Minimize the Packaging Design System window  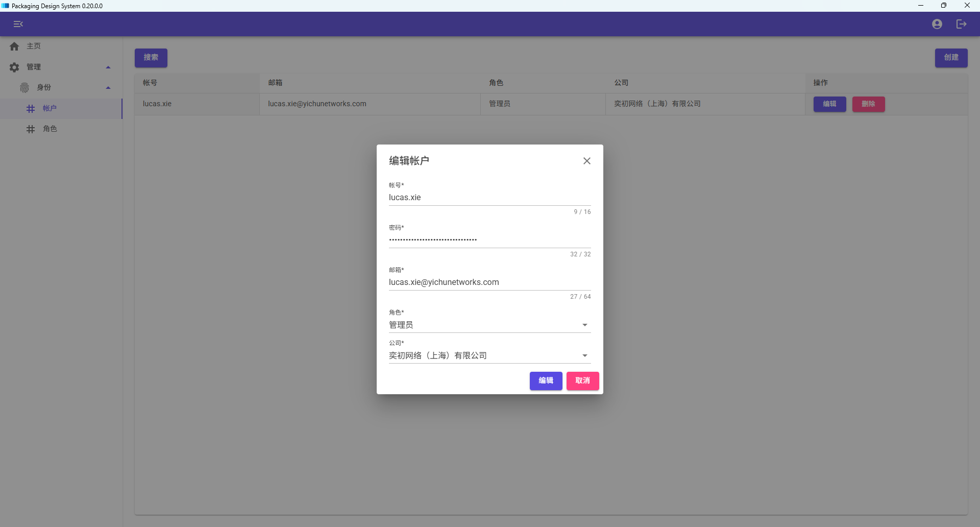(921, 6)
